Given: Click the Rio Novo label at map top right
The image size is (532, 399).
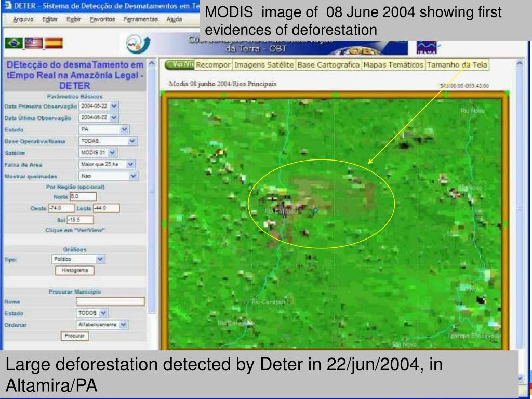Looking at the screenshot, I should 473,111.
